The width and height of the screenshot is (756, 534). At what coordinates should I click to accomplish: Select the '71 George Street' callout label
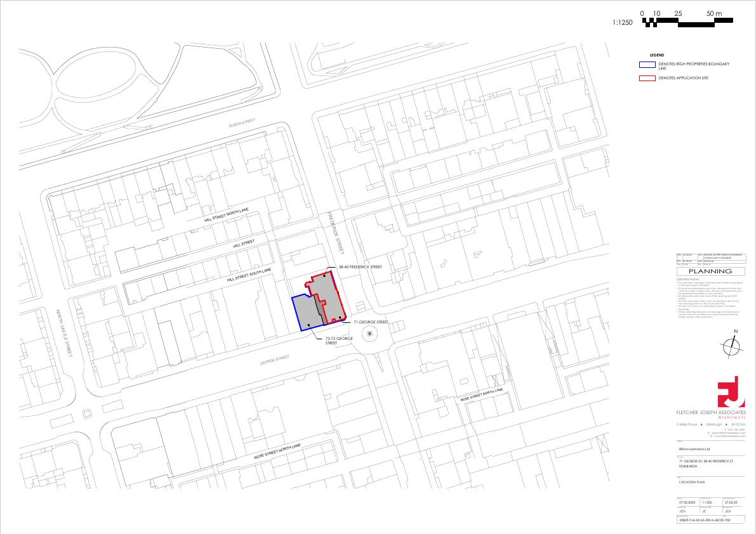[370, 322]
